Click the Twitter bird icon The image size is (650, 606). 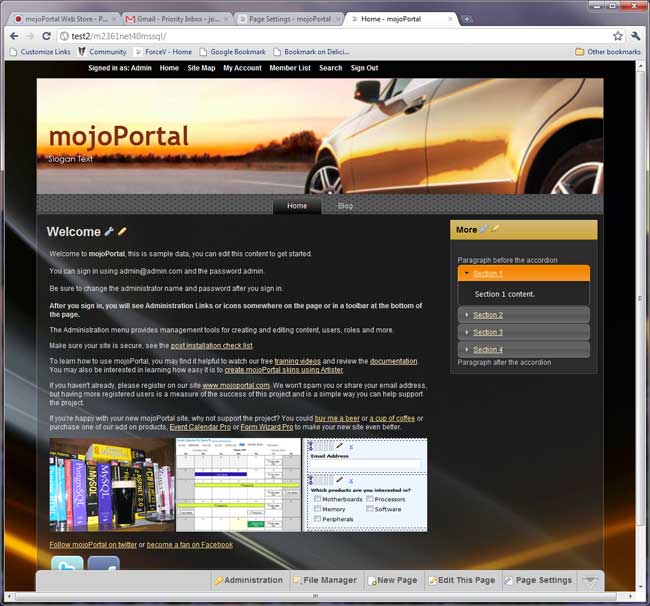[66, 568]
